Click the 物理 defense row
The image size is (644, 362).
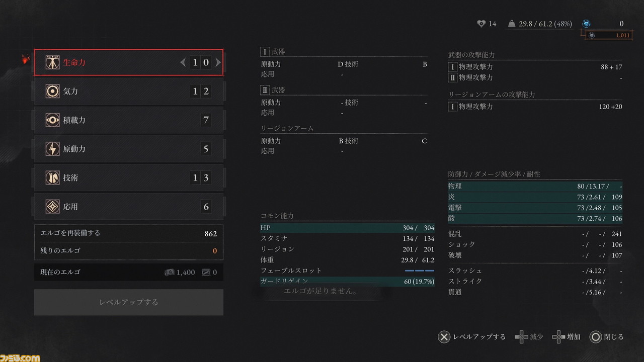click(535, 186)
